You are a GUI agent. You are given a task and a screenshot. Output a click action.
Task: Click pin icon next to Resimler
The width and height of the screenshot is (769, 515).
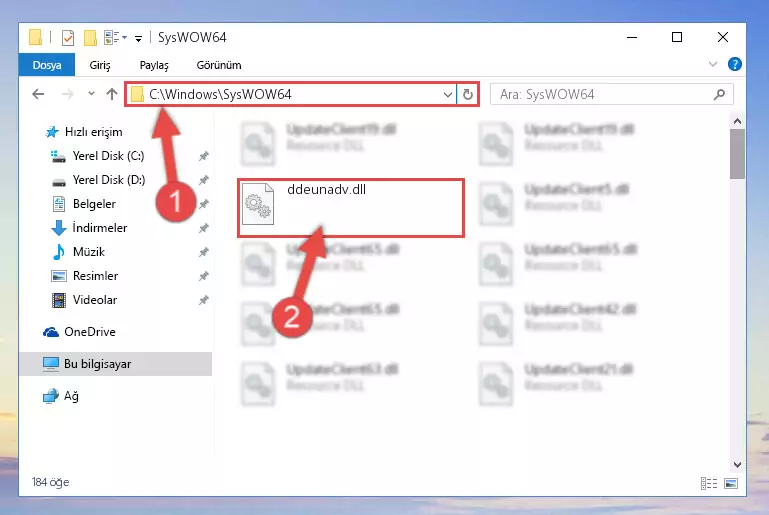[204, 276]
